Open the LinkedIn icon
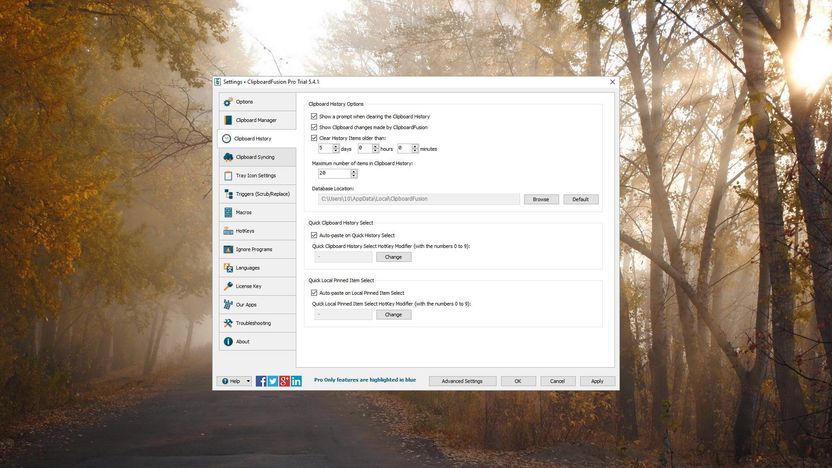The width and height of the screenshot is (832, 468). 296,381
